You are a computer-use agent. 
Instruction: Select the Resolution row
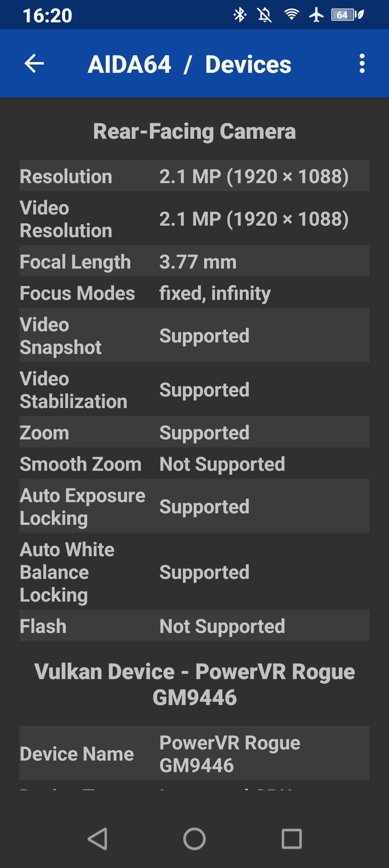[194, 176]
